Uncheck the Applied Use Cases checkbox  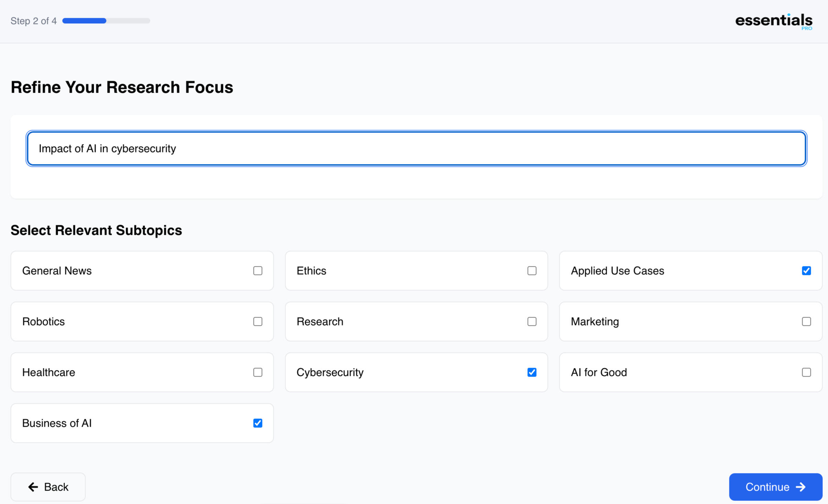coord(806,271)
